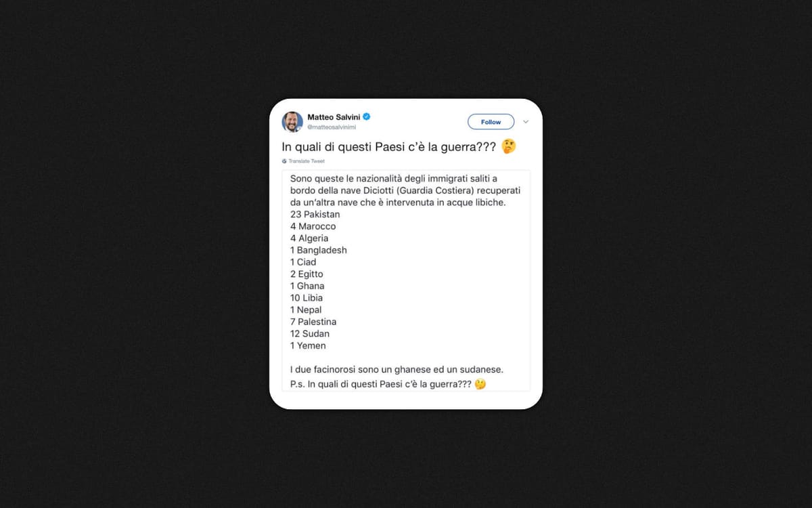Click the blue verified badge
Viewport: 812px width, 508px height.
tap(367, 117)
